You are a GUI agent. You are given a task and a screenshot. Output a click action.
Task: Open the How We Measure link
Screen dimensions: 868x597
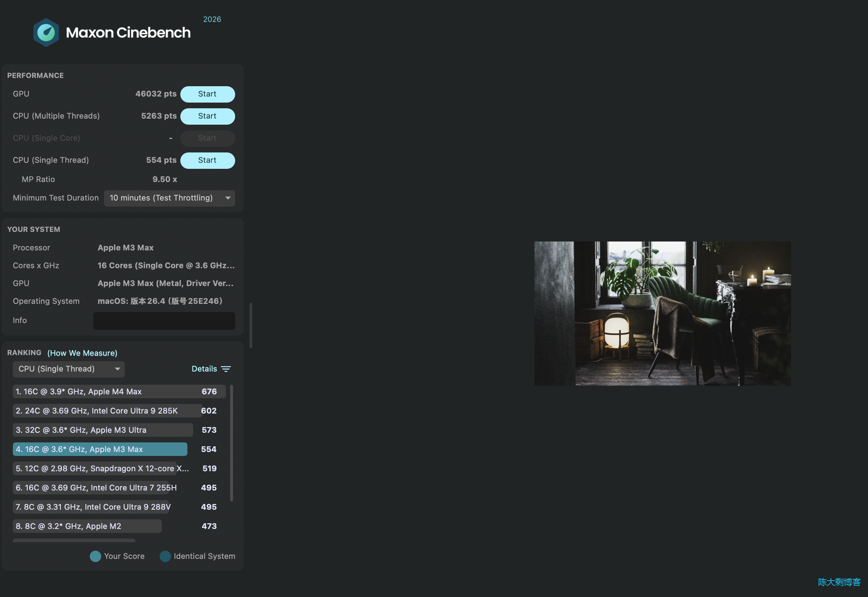[82, 353]
